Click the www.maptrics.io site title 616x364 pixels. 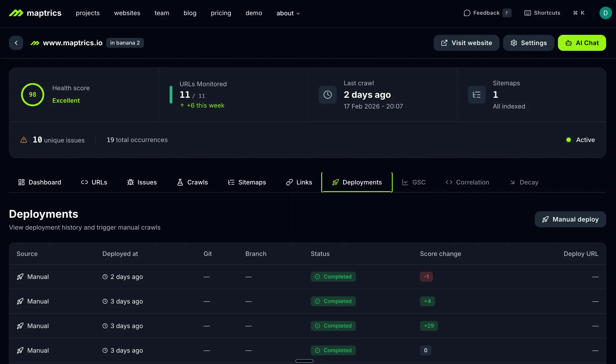73,43
